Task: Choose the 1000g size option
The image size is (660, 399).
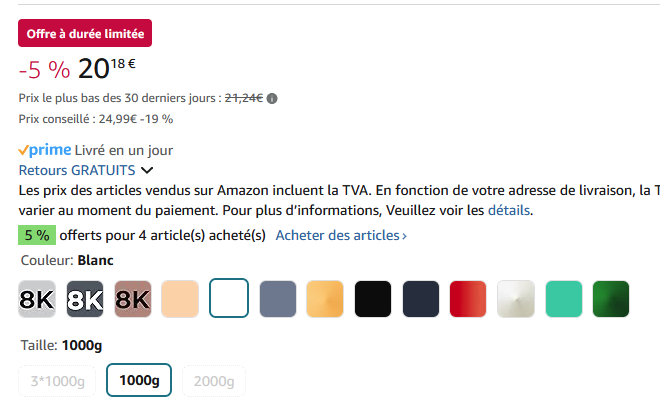Action: point(139,380)
